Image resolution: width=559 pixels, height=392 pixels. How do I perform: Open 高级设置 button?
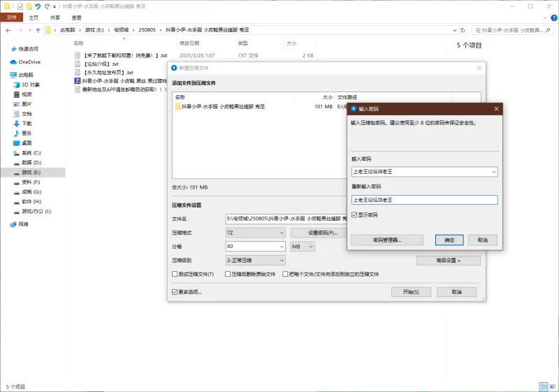point(448,261)
